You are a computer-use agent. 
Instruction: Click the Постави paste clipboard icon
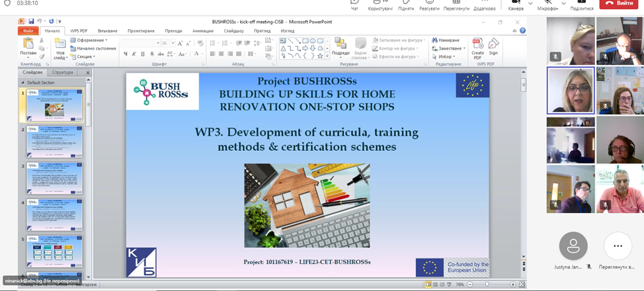(28, 43)
